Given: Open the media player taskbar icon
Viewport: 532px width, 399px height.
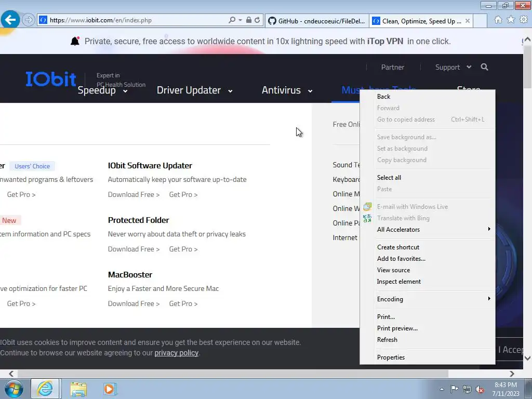Looking at the screenshot, I should (x=109, y=389).
